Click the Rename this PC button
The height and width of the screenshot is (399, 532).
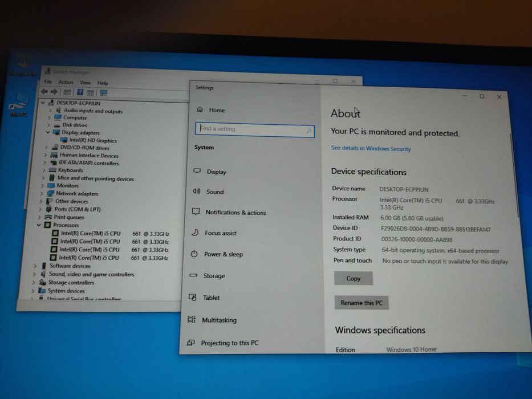(x=362, y=303)
